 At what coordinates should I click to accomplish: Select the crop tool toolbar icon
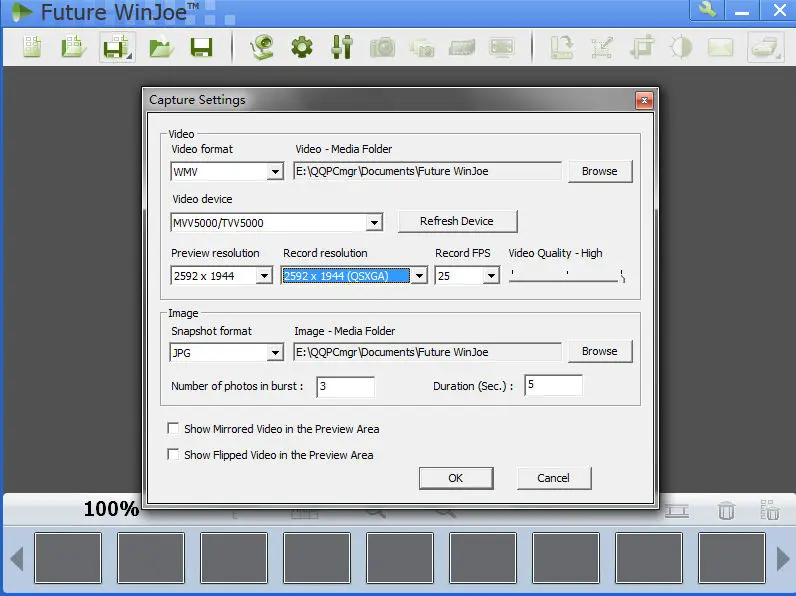pos(642,48)
